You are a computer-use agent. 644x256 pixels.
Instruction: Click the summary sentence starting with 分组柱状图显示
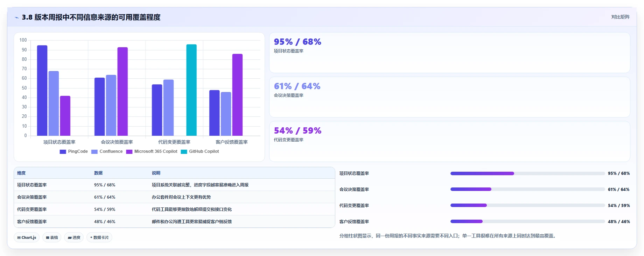pos(447,236)
